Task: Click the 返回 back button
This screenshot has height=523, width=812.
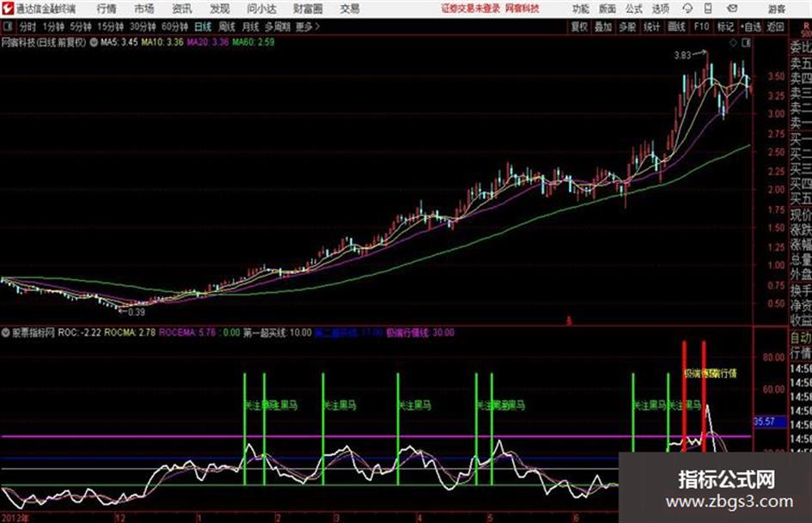Action: tap(775, 27)
